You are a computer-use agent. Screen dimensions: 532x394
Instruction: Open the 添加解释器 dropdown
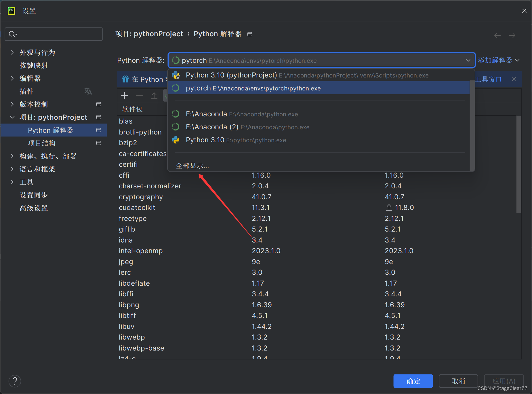[x=499, y=60]
